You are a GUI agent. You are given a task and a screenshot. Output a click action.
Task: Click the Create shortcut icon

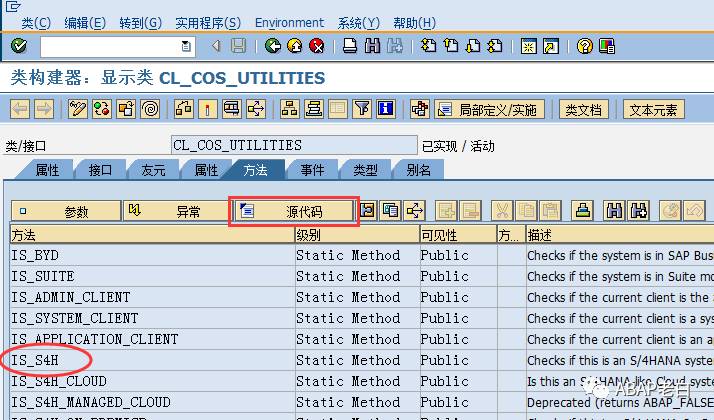[x=551, y=46]
